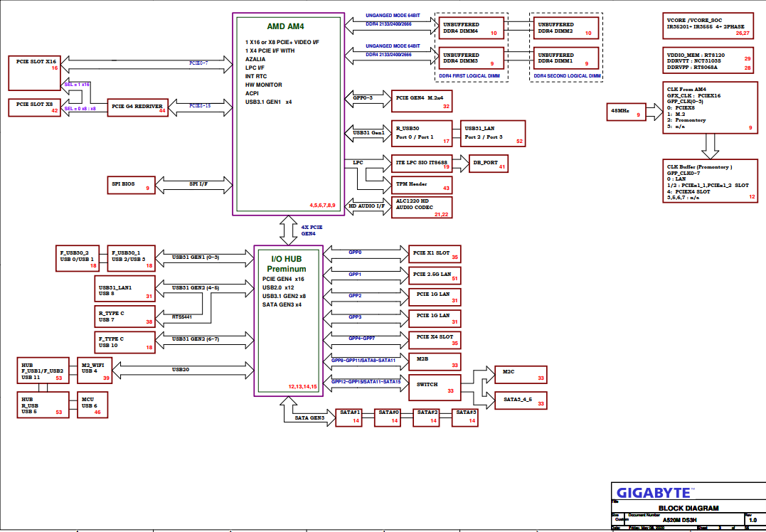Image resolution: width=766 pixels, height=532 pixels.
Task: Click the F_USB30_1 USB 2/USB 3 block
Action: point(131,258)
